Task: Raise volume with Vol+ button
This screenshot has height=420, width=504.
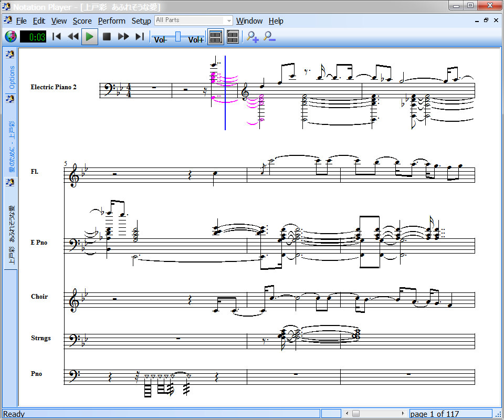Action: (x=196, y=40)
